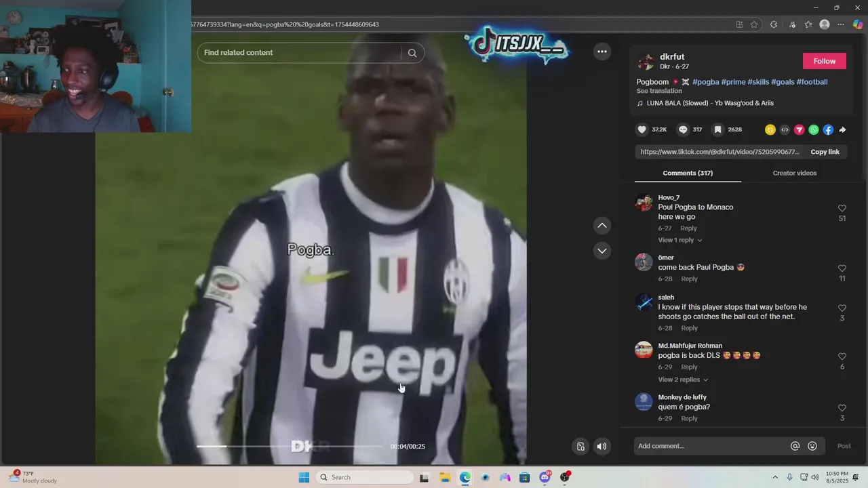Expand View 2 replies under Md.Mahfujur Rohman

coord(683,380)
